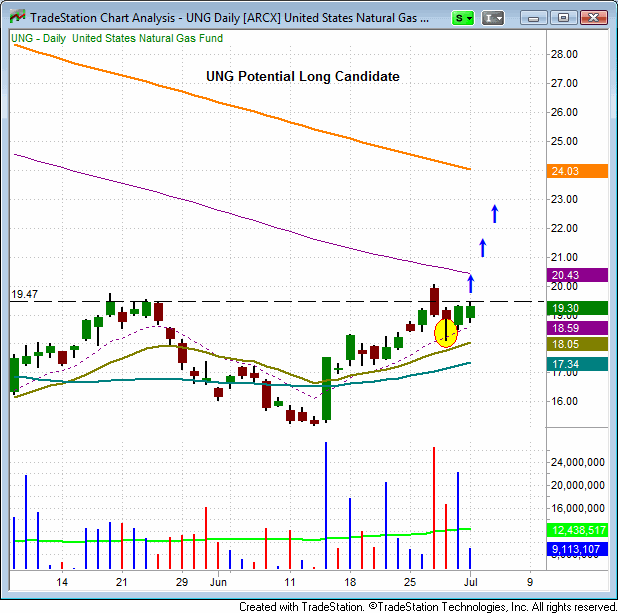Click the 22.00 price axis label

click(x=564, y=228)
